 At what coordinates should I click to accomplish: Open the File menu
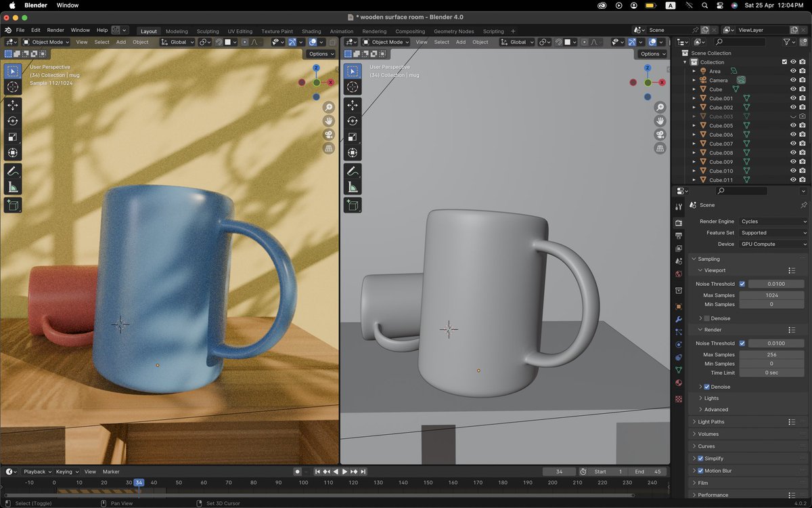click(20, 30)
